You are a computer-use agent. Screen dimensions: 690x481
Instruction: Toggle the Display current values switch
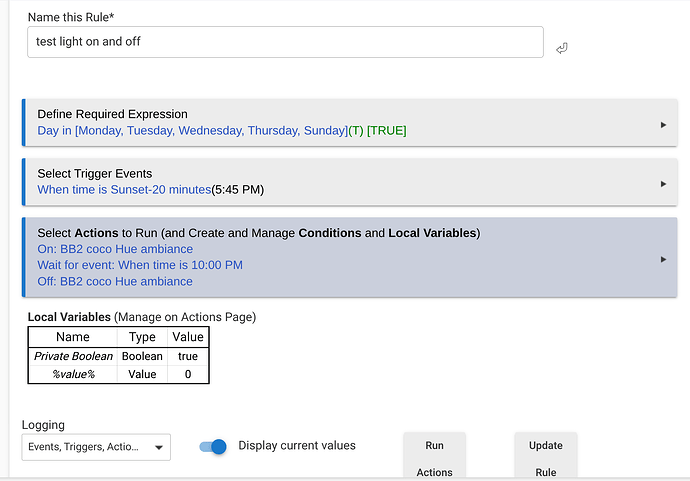pyautogui.click(x=213, y=446)
